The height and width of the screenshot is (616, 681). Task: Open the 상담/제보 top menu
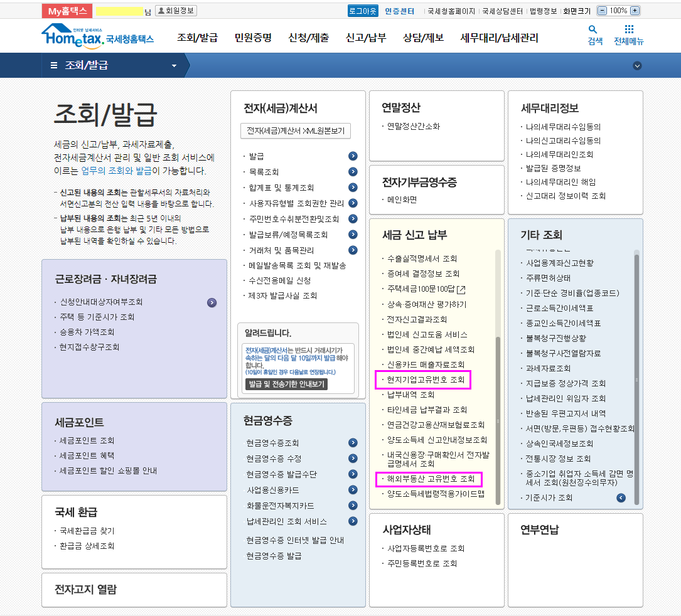click(423, 38)
